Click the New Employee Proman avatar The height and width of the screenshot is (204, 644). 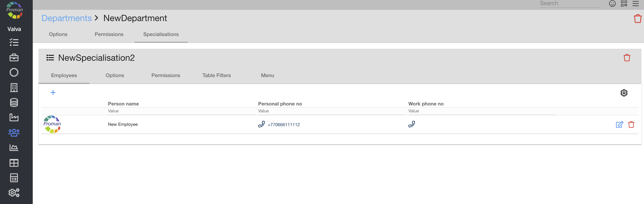tap(52, 124)
